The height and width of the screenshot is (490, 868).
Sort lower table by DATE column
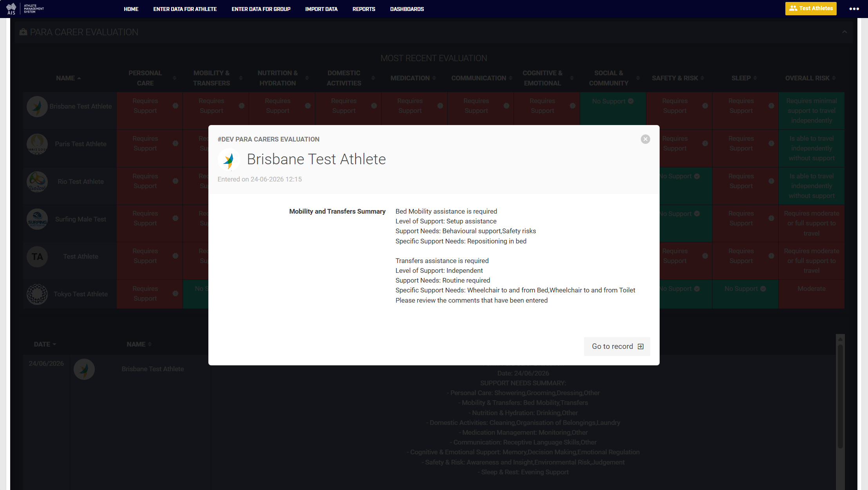pyautogui.click(x=45, y=344)
